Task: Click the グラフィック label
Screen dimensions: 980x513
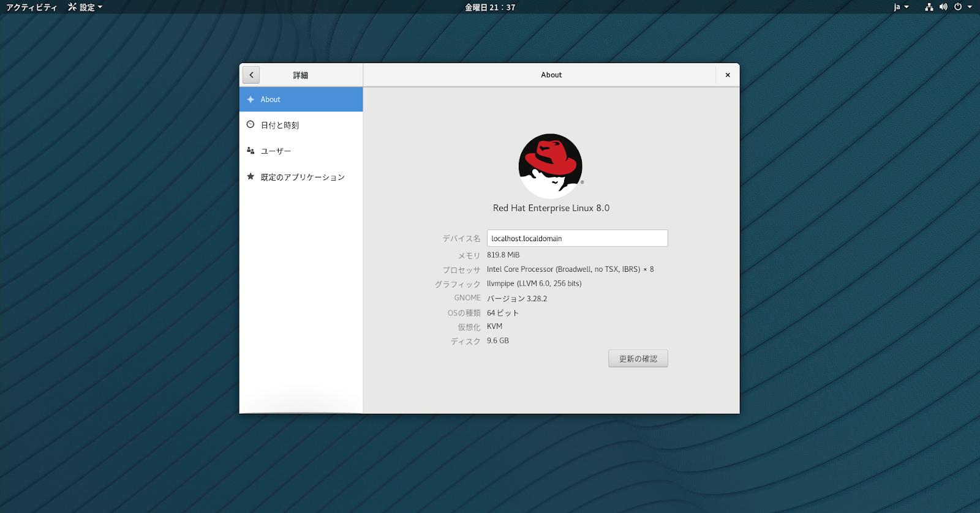Action: pos(458,284)
